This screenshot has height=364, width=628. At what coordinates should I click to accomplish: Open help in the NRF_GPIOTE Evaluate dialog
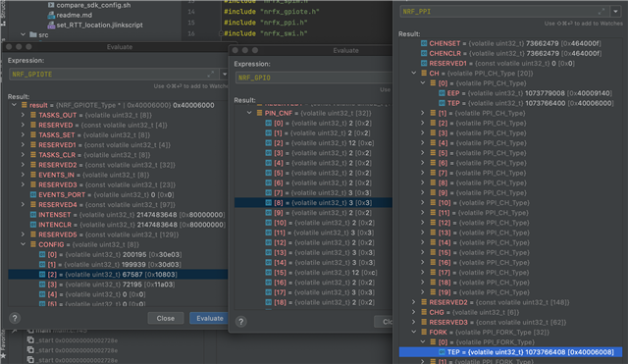pos(15,318)
